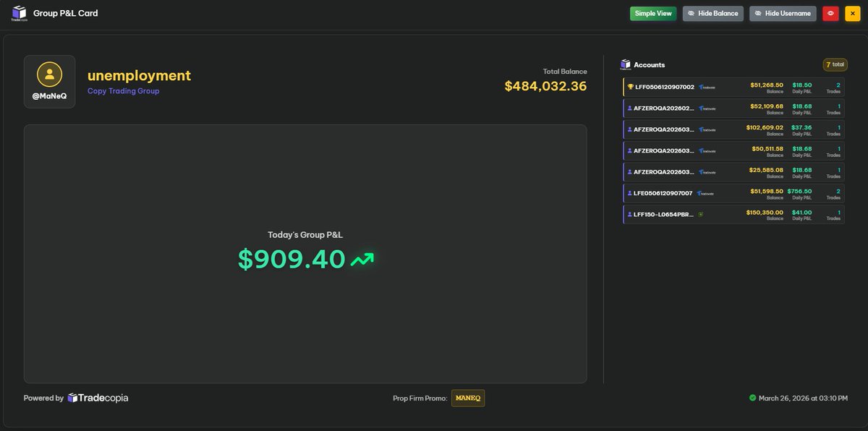This screenshot has width=868, height=431.
Task: Switch to Simple View
Action: (x=653, y=13)
